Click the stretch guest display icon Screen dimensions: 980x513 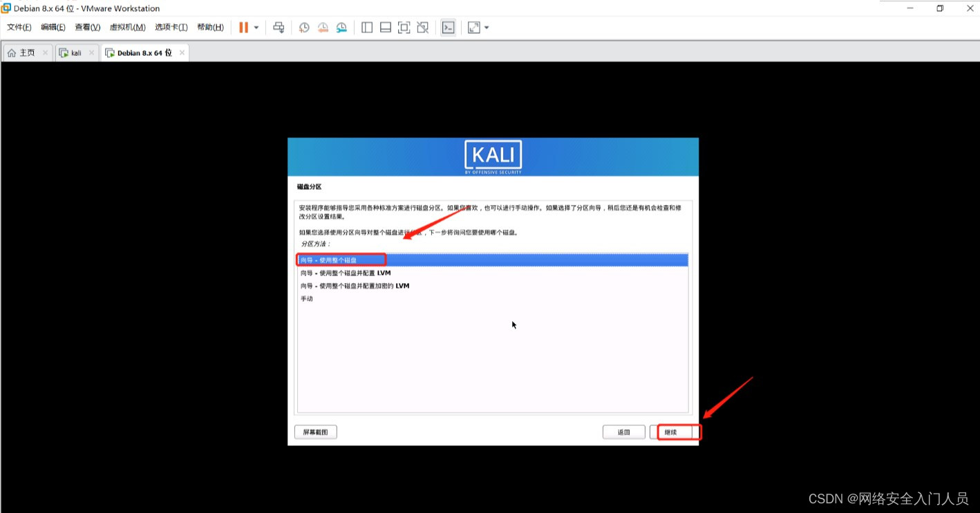click(474, 28)
